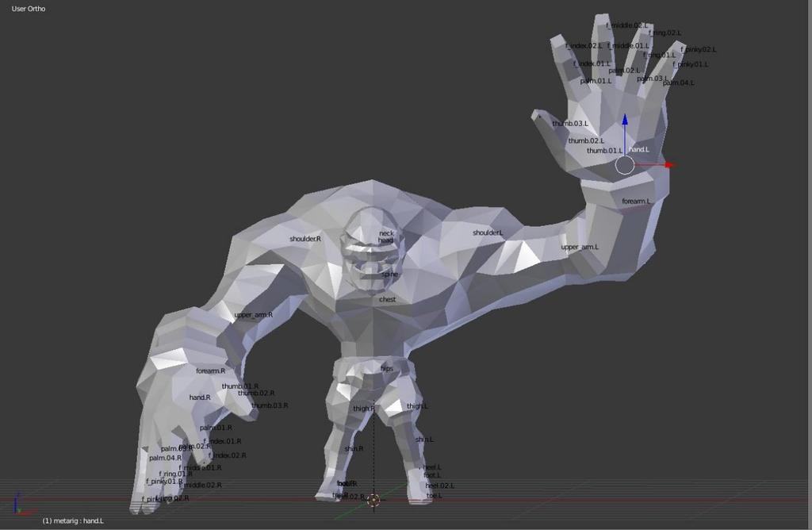Select the chest bone label

click(x=387, y=299)
